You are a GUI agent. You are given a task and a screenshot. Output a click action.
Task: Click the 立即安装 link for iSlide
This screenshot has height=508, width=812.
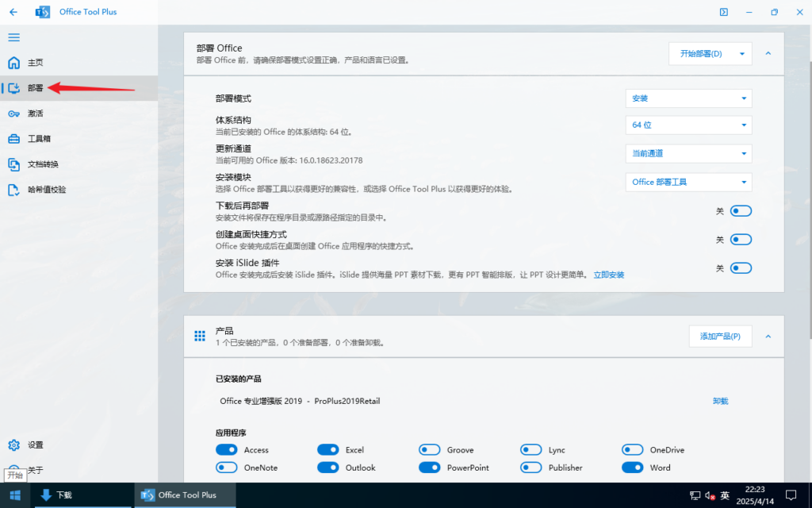click(x=608, y=275)
